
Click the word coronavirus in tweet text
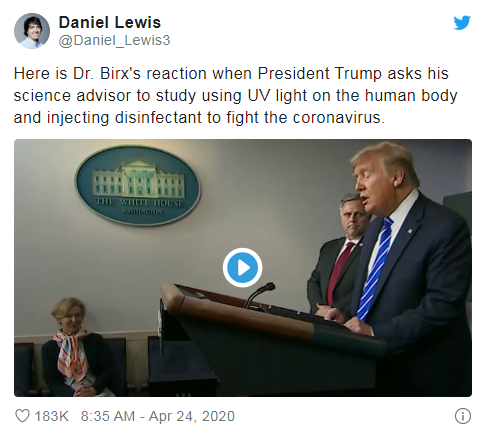point(337,117)
